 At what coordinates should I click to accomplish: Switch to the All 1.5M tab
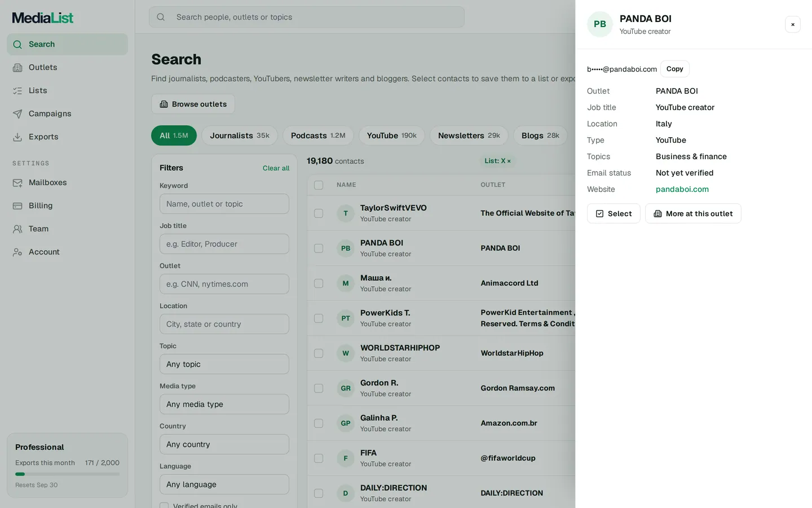(174, 135)
